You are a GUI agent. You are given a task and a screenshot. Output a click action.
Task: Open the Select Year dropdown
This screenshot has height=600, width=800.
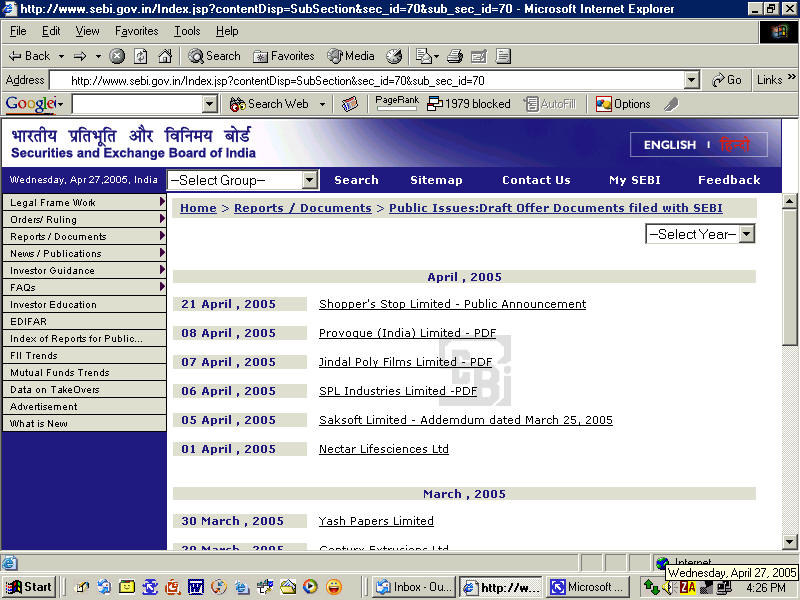(x=699, y=234)
